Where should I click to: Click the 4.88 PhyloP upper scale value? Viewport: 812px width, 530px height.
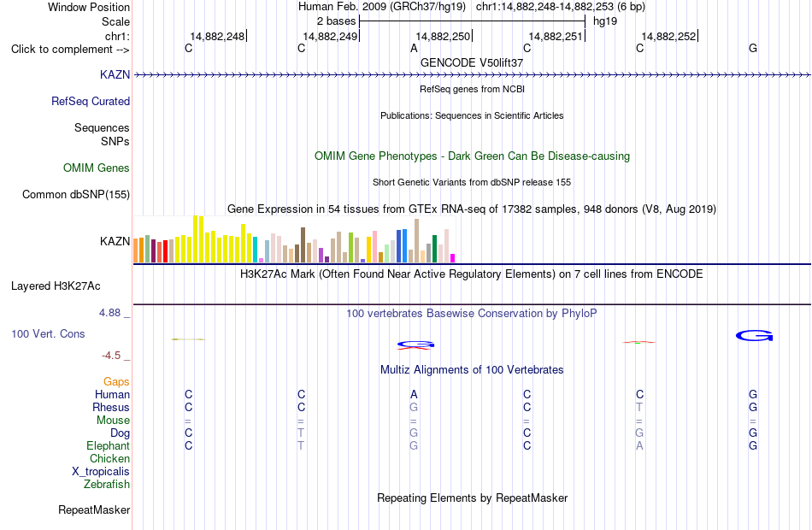coord(109,313)
